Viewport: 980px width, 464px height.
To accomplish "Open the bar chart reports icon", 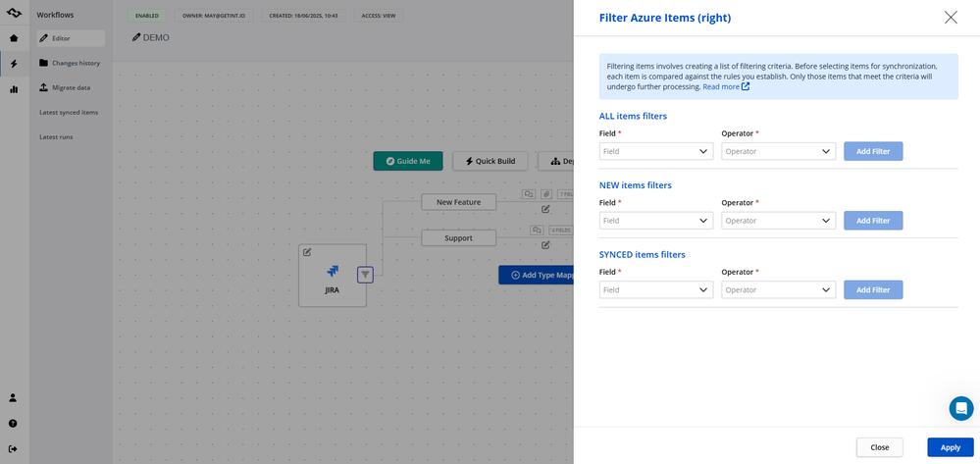I will pyautogui.click(x=14, y=89).
